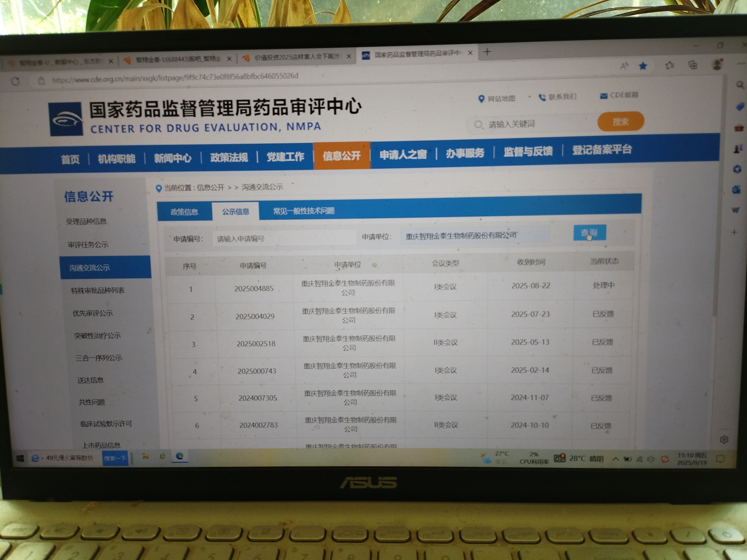
Task: Open 受理品种信息 in the sidebar
Action: point(86,221)
